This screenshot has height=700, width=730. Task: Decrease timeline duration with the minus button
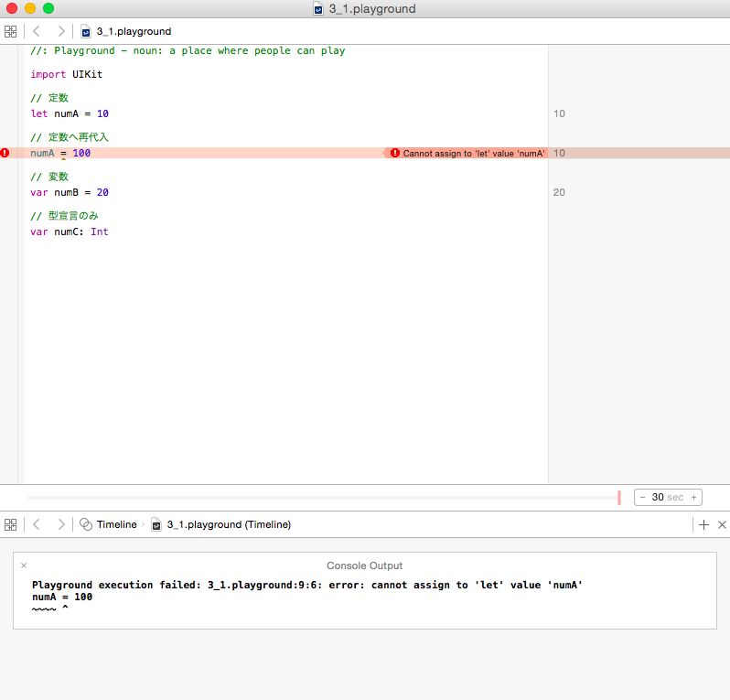pos(642,498)
